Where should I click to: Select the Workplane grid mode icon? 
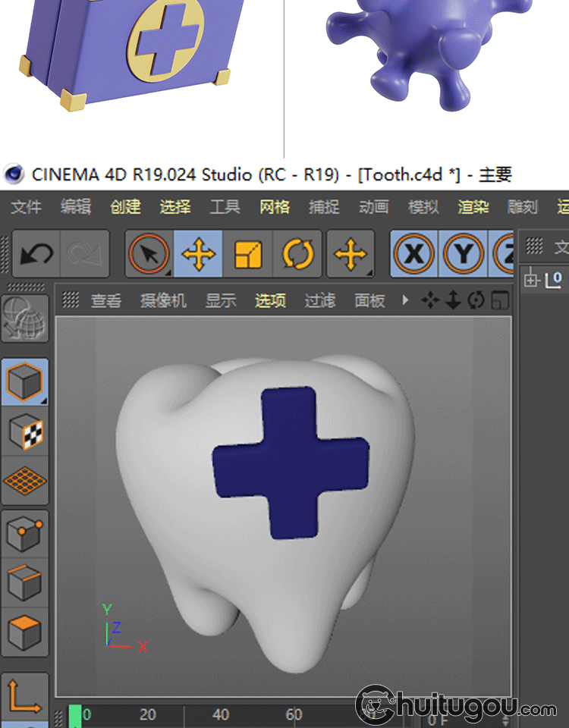[24, 481]
